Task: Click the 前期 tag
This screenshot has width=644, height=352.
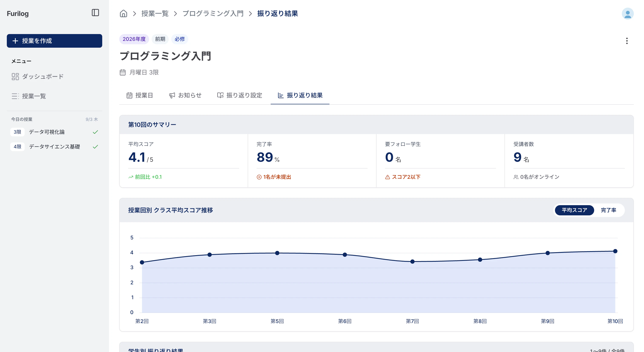Action: (x=160, y=39)
